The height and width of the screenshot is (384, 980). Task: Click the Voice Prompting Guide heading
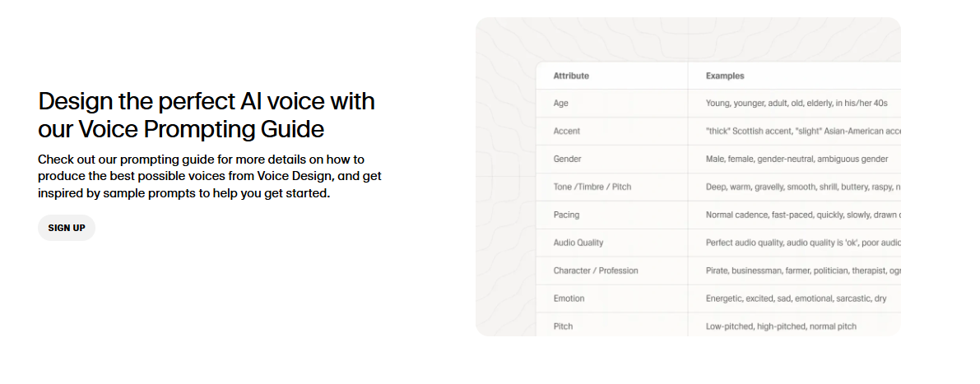pos(207,115)
